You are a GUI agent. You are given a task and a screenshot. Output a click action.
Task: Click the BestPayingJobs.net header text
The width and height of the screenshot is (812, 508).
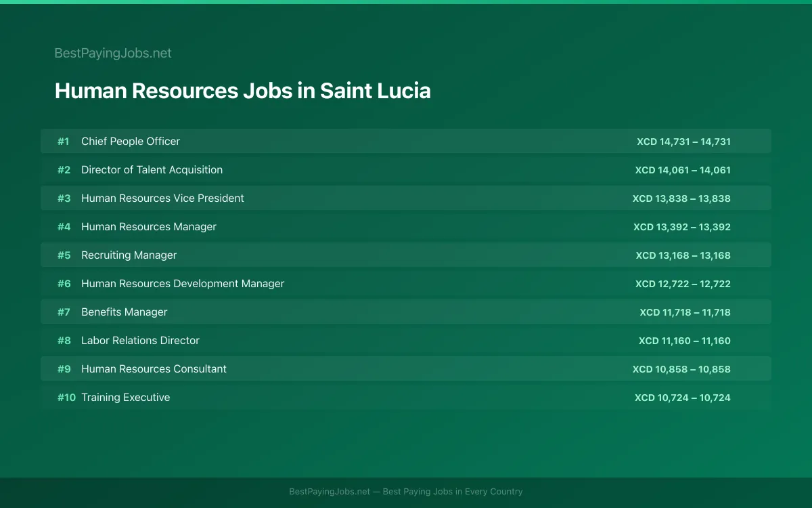tap(113, 53)
